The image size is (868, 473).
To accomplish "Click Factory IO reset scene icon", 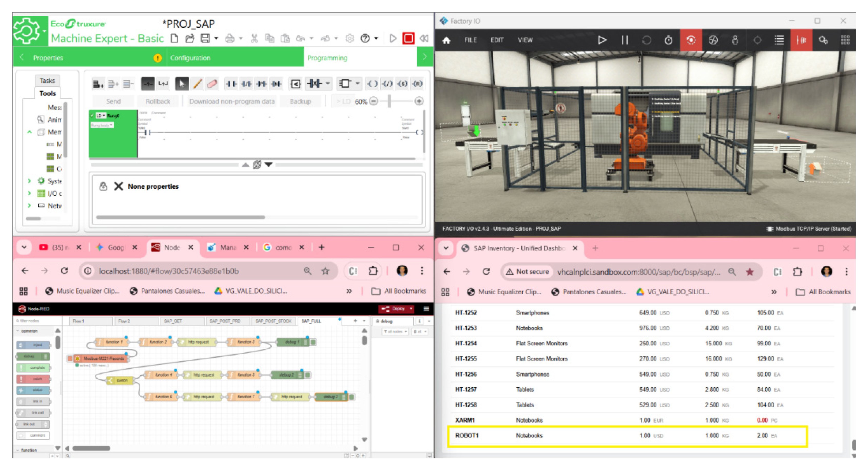I will coord(646,40).
